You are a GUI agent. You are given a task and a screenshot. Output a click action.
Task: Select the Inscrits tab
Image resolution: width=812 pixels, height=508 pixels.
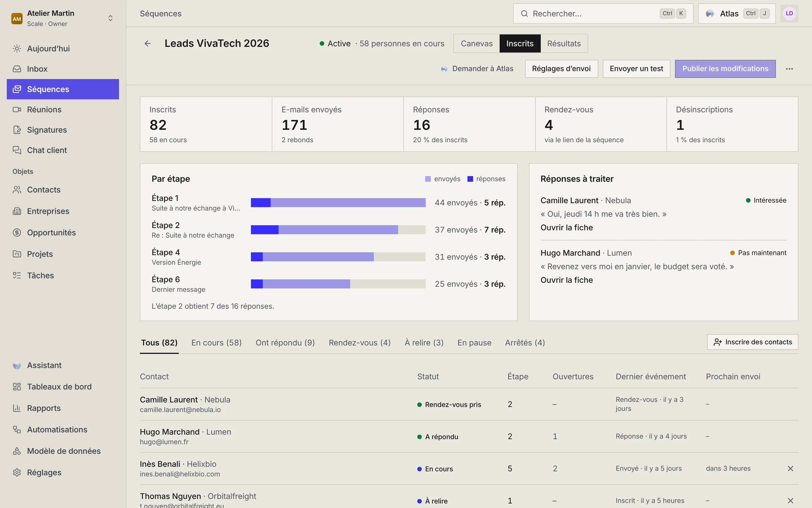point(520,43)
